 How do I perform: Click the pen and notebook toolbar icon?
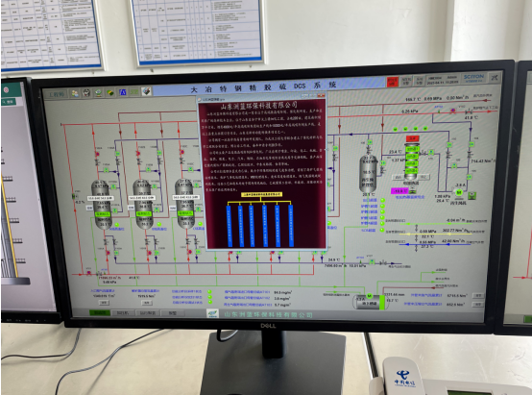147,91
